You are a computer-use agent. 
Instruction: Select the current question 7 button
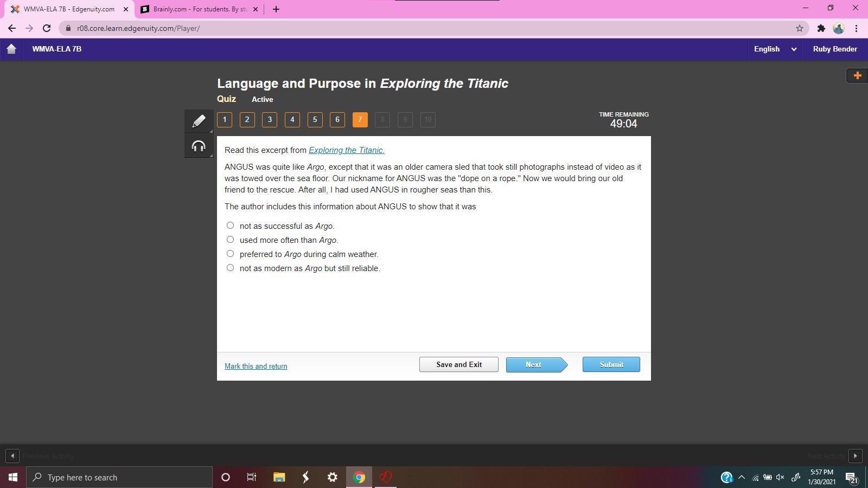coord(360,120)
